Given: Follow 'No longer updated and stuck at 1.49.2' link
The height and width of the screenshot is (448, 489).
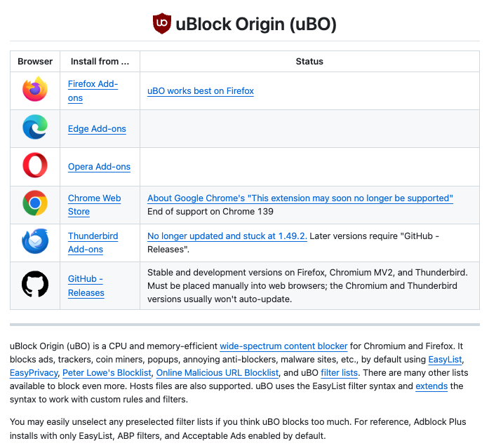Looking at the screenshot, I should pyautogui.click(x=227, y=236).
